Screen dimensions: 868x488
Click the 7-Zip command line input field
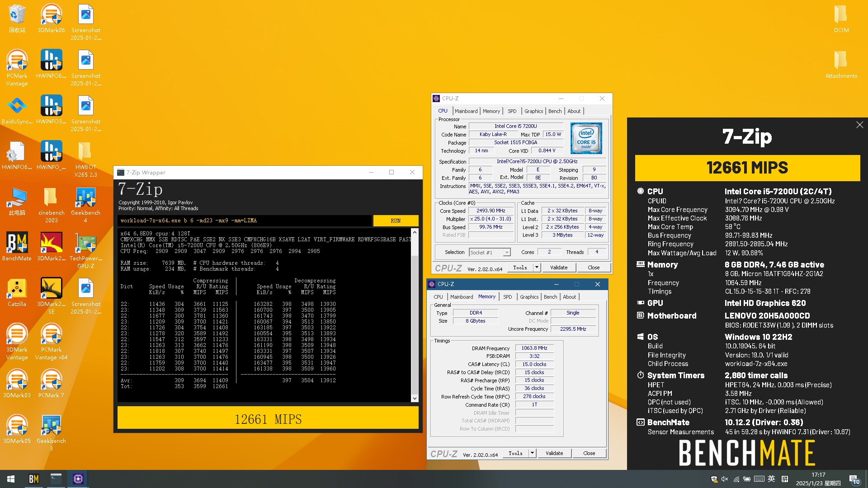pyautogui.click(x=244, y=221)
